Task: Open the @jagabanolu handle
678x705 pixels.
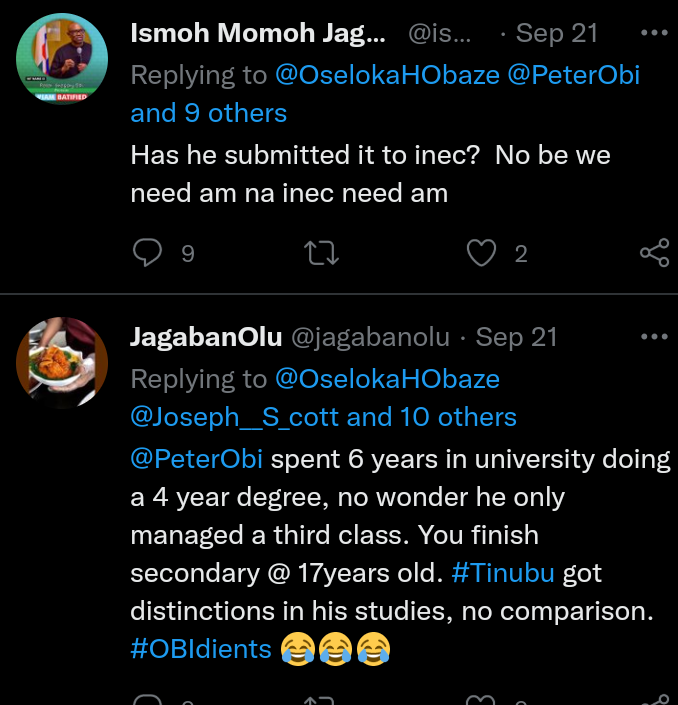Action: [370, 337]
